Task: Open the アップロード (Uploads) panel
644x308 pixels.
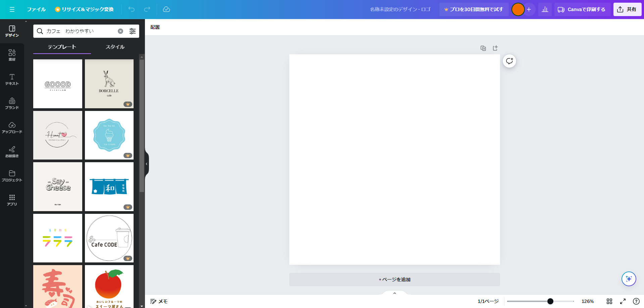Action: [x=12, y=128]
